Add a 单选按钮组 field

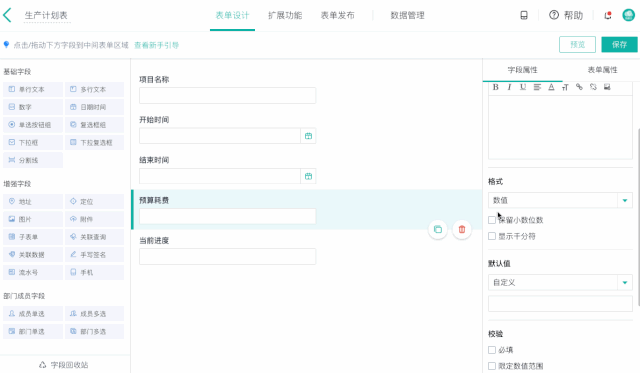tap(33, 125)
